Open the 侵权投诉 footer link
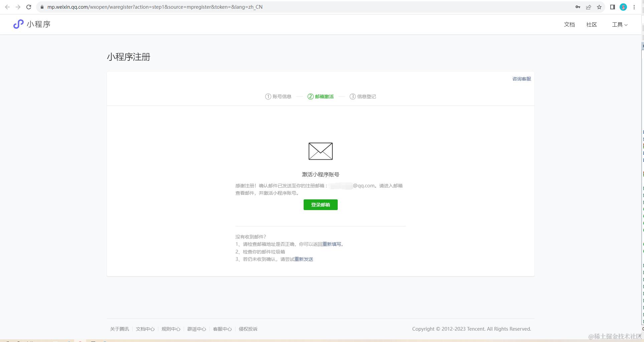This screenshot has width=644, height=342. 248,329
